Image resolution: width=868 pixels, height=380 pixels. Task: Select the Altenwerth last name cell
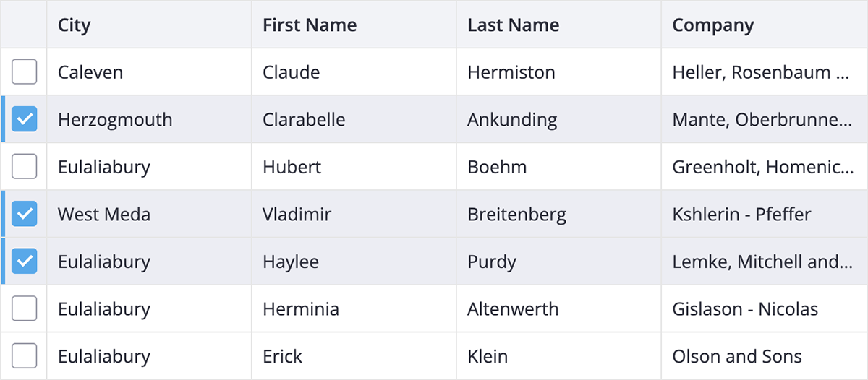point(558,309)
